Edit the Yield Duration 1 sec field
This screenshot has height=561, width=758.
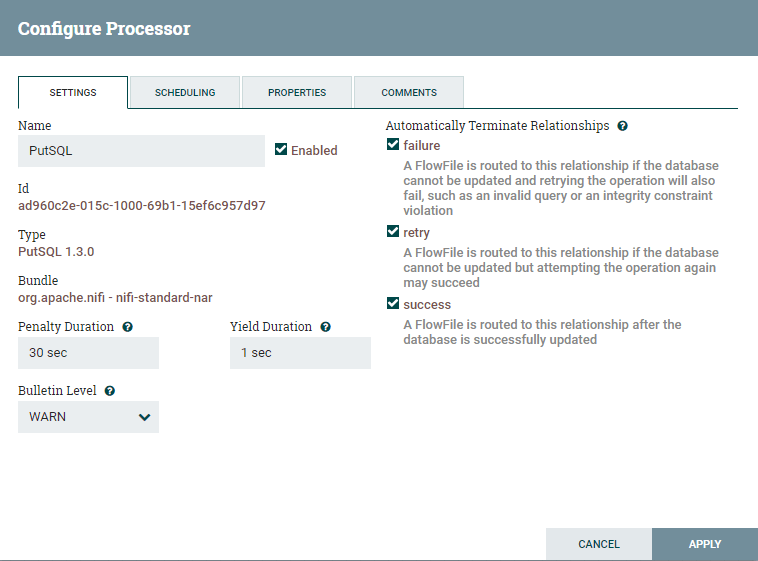(x=300, y=353)
